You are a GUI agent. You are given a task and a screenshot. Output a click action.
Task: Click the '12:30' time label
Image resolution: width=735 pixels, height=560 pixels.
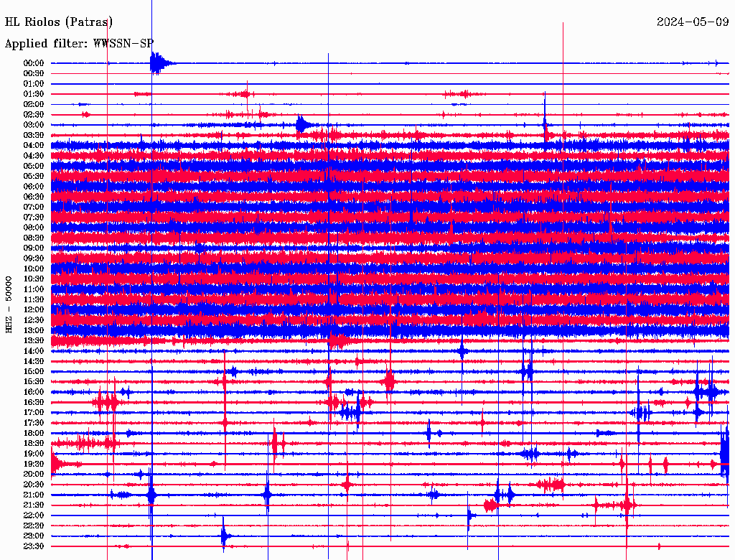pyautogui.click(x=34, y=320)
